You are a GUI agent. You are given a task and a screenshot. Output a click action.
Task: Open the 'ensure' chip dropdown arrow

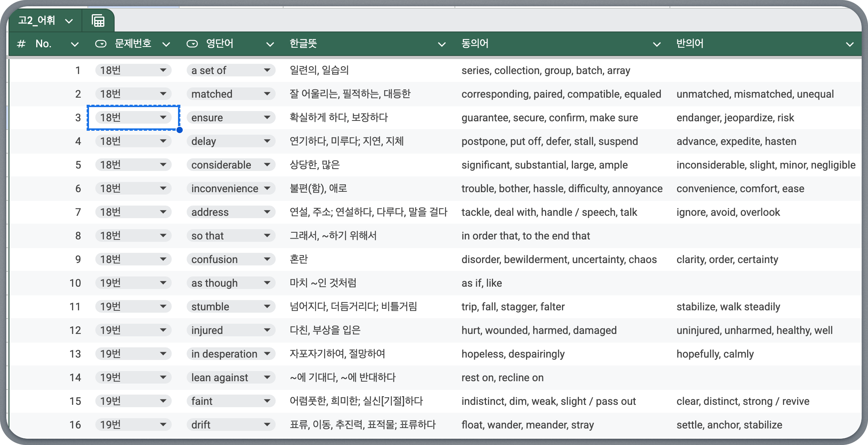pos(267,117)
